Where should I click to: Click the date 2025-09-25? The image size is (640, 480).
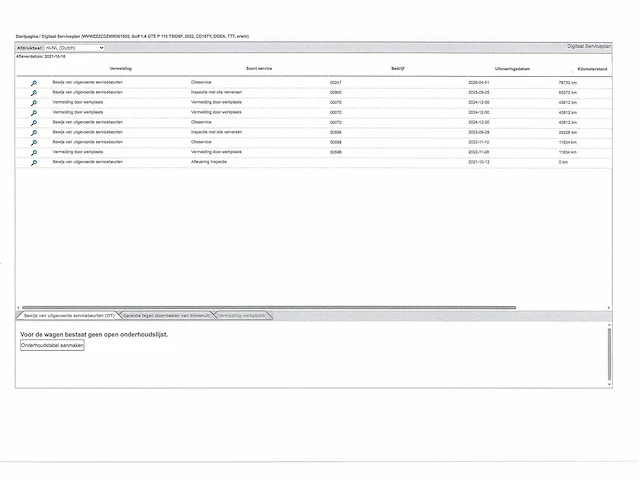(478, 93)
